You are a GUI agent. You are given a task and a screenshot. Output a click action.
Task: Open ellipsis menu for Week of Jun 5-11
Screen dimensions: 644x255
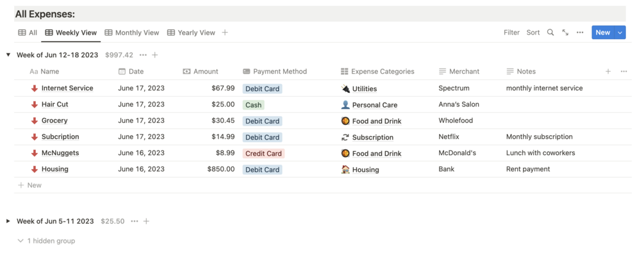coord(135,221)
